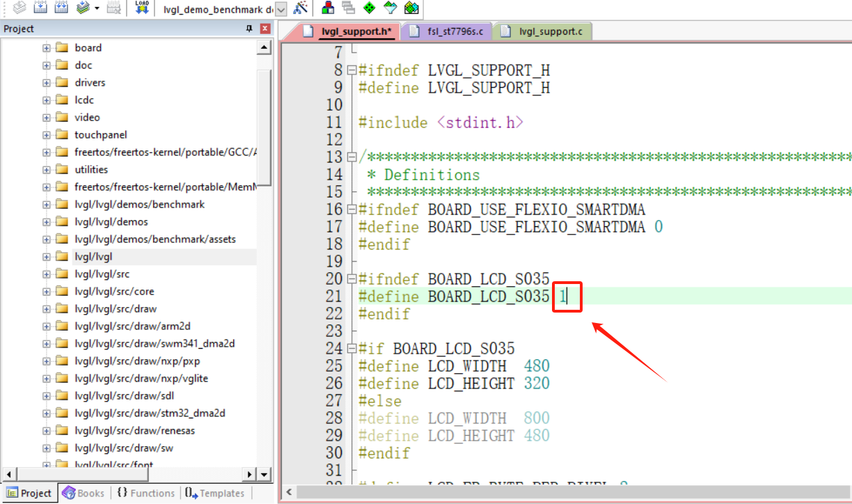
Task: Select the lvgl/lvgl tree item
Action: point(93,257)
